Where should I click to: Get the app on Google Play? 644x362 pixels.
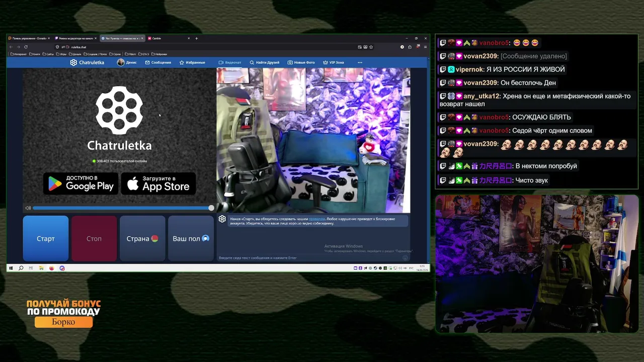click(81, 184)
